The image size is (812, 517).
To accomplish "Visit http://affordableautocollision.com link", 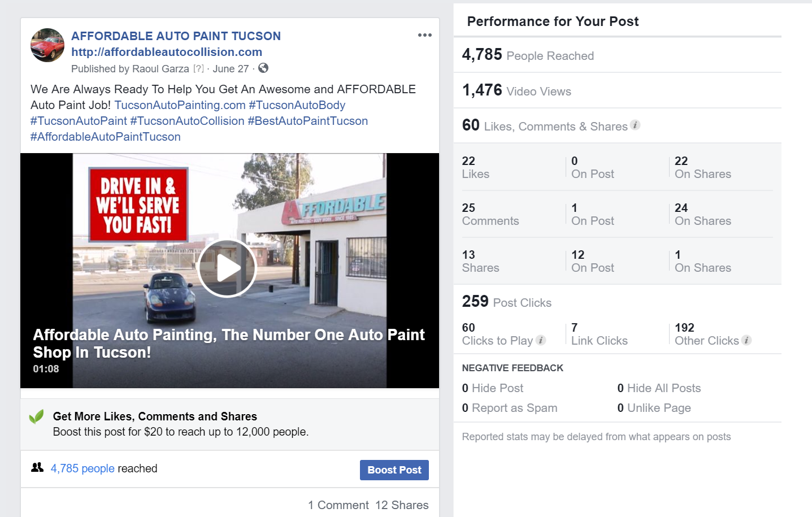I will (x=167, y=52).
